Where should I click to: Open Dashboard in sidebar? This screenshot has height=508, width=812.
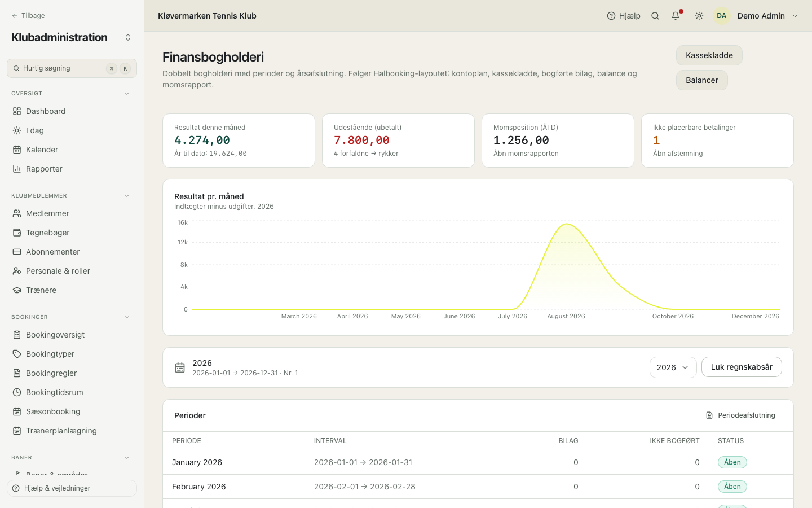72,111
